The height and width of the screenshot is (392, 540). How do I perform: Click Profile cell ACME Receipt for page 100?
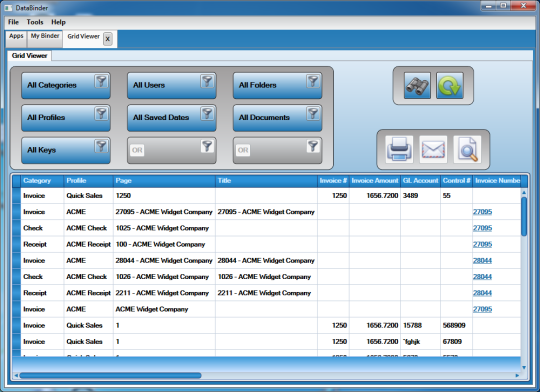(89, 244)
